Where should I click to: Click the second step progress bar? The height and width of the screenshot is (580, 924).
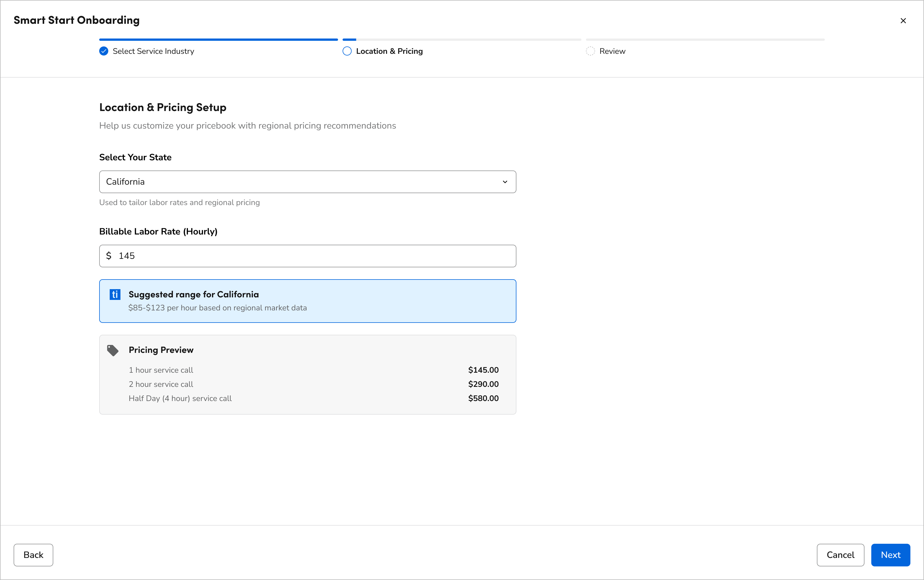click(x=462, y=39)
